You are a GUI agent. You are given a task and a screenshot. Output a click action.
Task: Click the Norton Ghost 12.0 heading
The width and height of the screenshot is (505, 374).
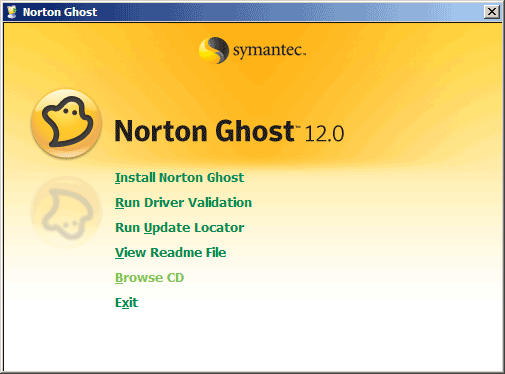(229, 131)
